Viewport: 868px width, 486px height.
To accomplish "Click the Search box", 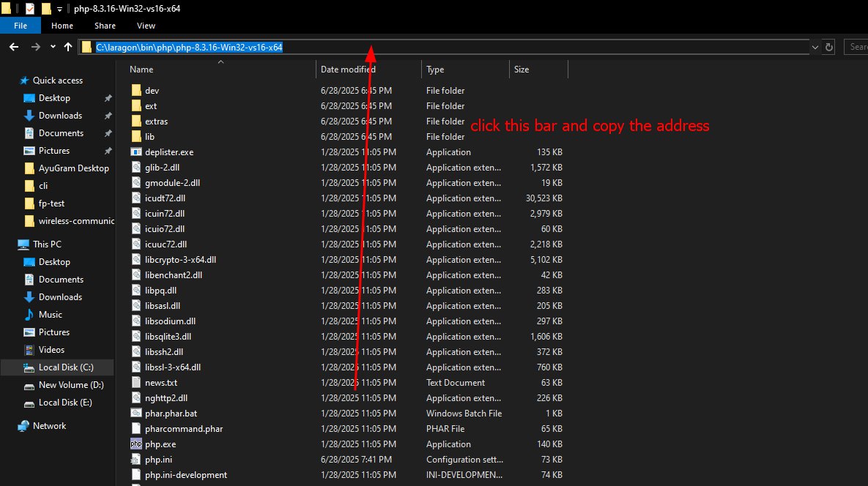I will 856,47.
